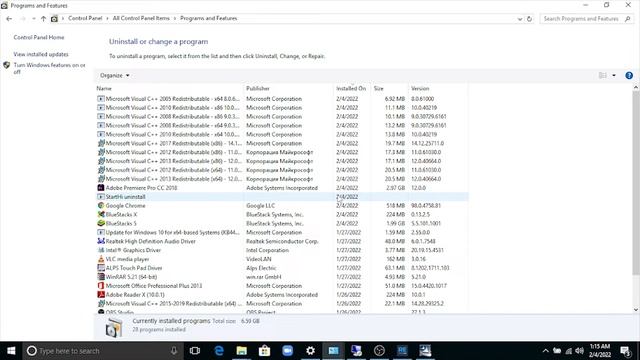The width and height of the screenshot is (640, 360).
Task: Click the VLC media player cone icon
Action: click(x=101, y=259)
